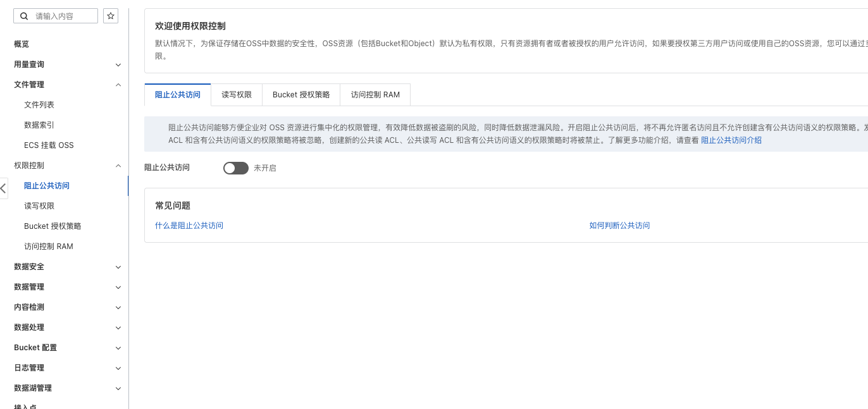The width and height of the screenshot is (868, 409).
Task: Open FAQ link 什么是阻止公共访问
Action: coord(189,226)
